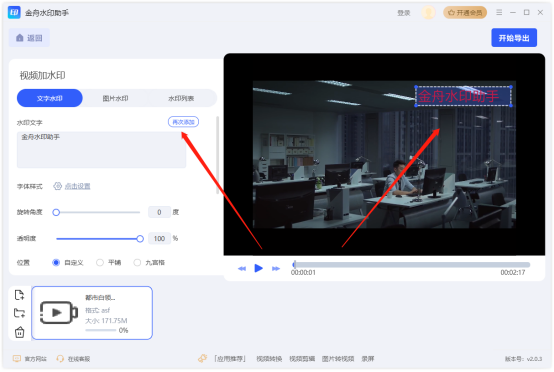Viewport: 554px width, 372px height.
Task: Open the official website link
Action: click(30, 359)
